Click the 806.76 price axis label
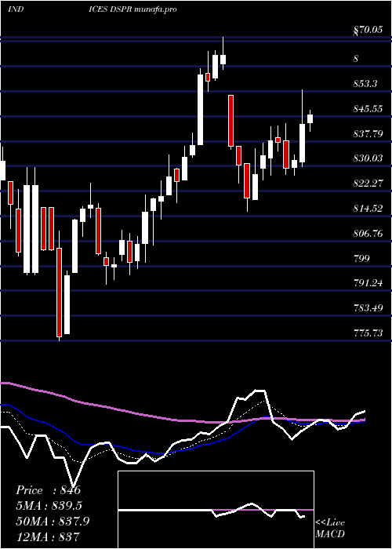The image size is (392, 549). 368,234
